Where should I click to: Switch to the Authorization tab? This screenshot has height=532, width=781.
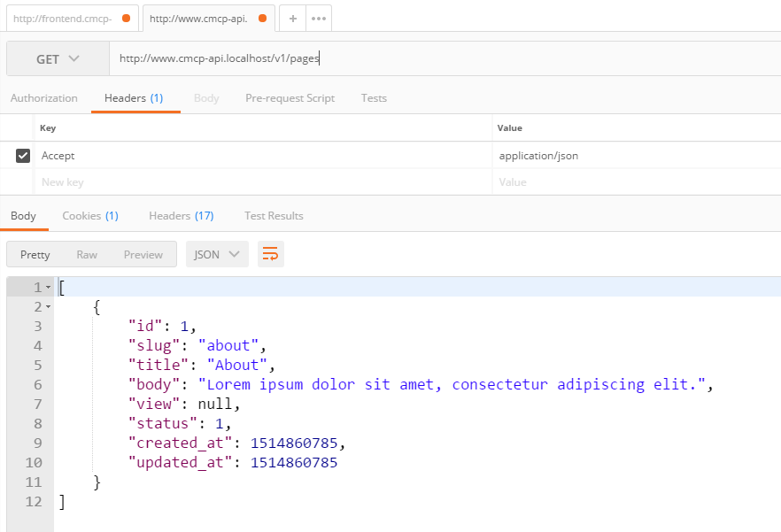[44, 98]
